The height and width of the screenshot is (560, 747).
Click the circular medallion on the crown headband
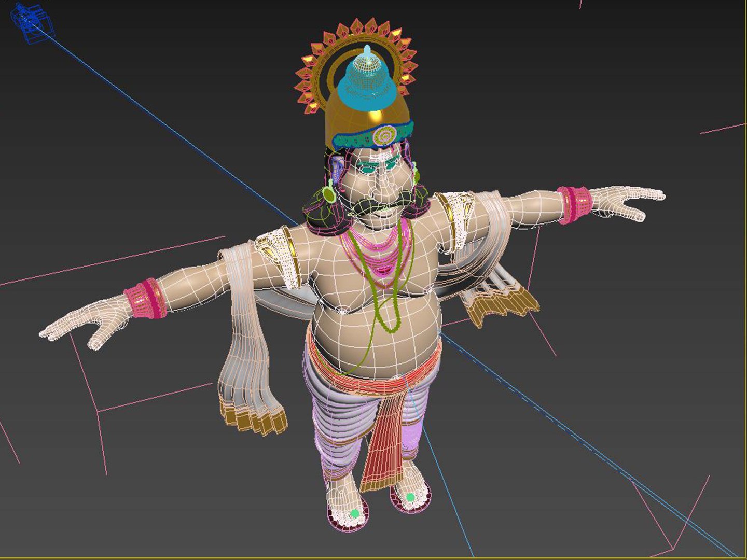click(384, 136)
